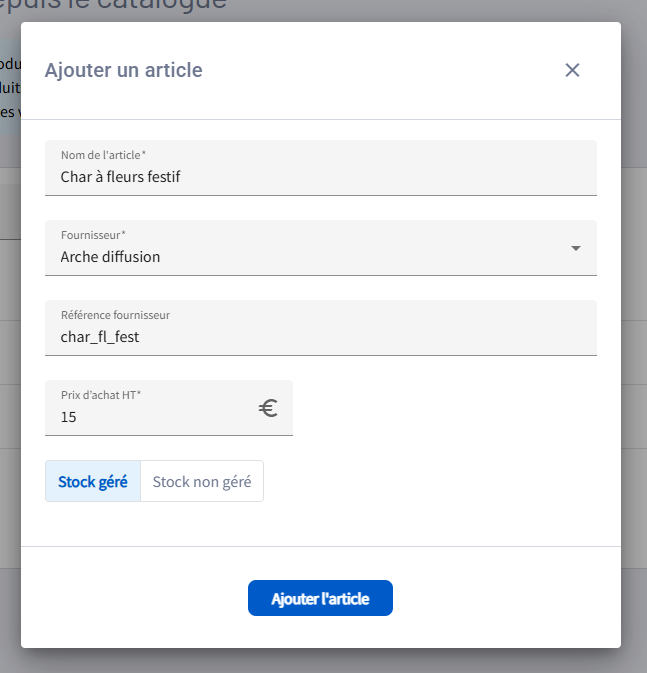647x673 pixels.
Task: Expand the Fournisseur dropdown arrow
Action: point(575,248)
